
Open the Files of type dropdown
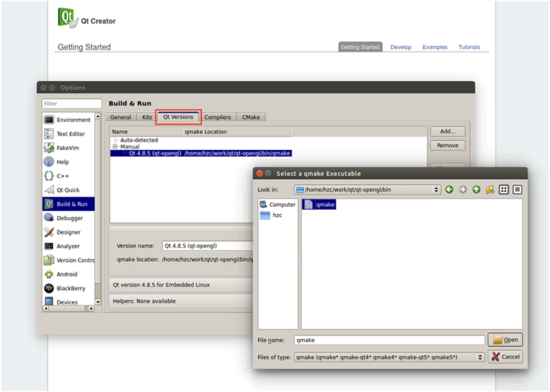point(389,357)
